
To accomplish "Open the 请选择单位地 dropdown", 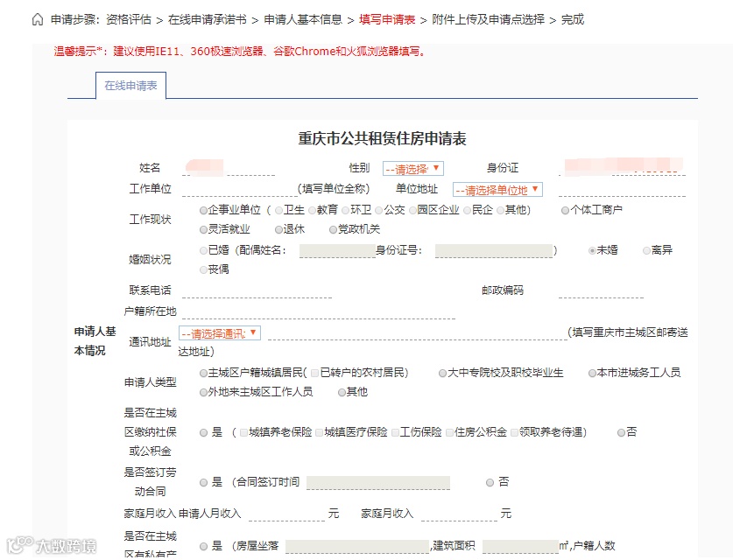I will pos(497,190).
